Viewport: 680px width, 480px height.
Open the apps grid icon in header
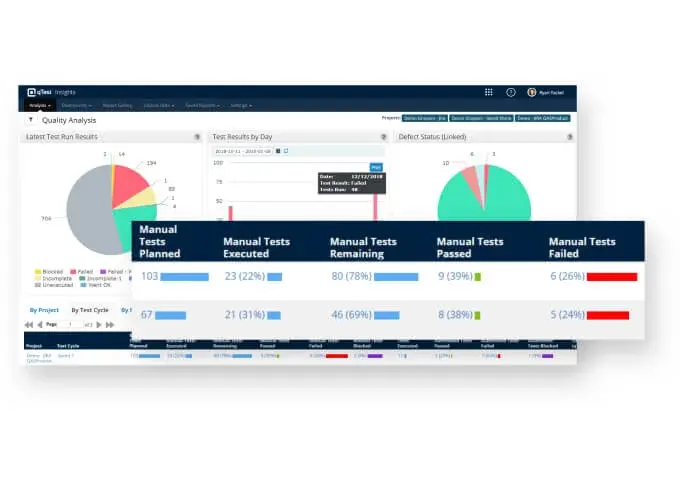(x=488, y=92)
